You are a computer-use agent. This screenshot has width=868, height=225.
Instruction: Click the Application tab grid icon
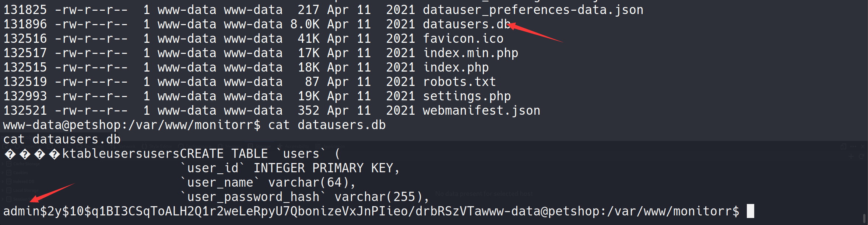pos(318,146)
